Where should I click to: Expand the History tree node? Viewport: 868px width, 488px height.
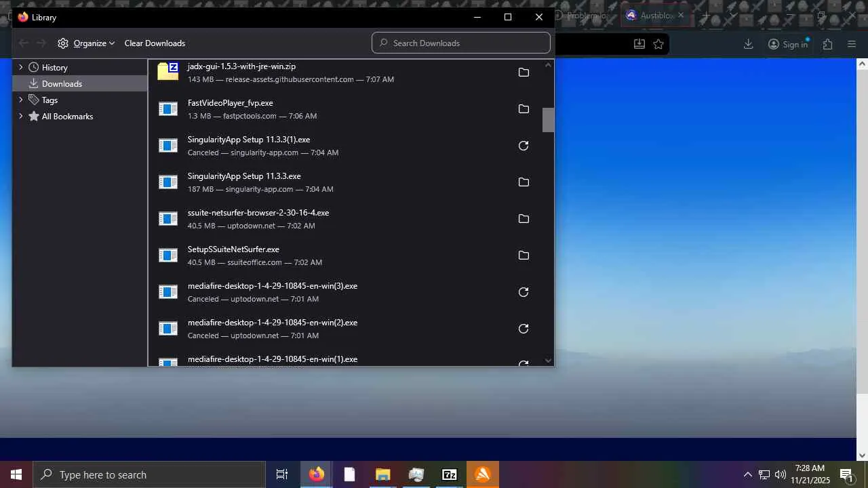tap(20, 67)
